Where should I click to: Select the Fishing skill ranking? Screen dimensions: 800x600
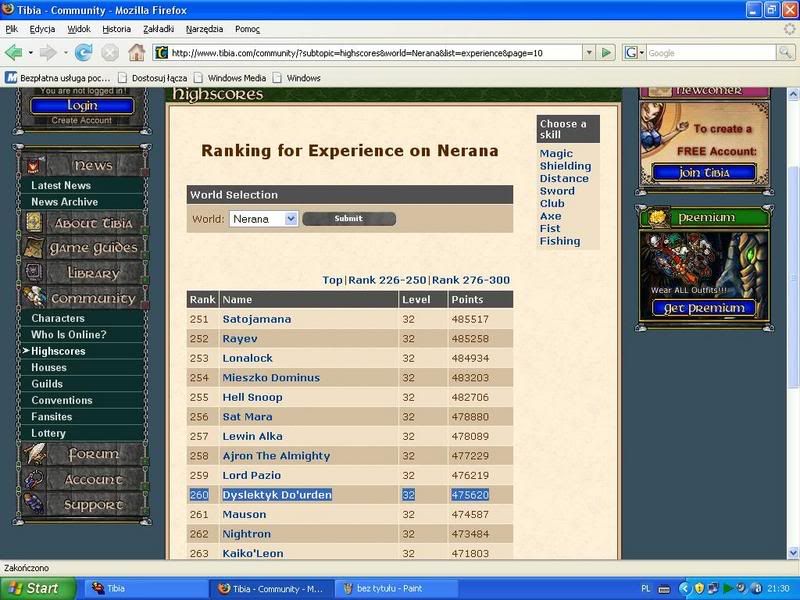[x=560, y=241]
